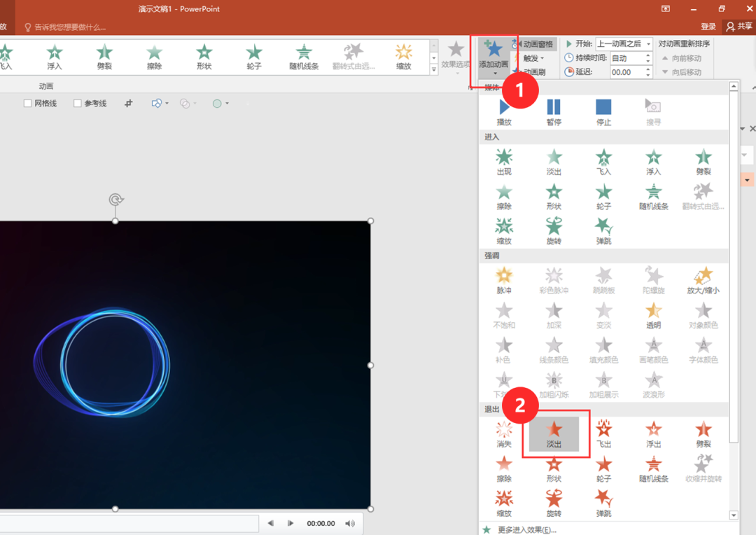Toggle the video volume speaker icon

pyautogui.click(x=350, y=523)
